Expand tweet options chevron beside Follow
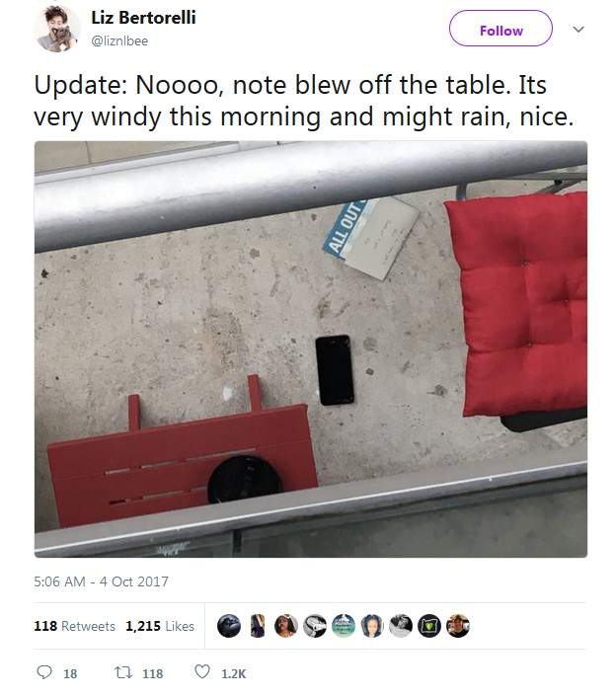 pyautogui.click(x=577, y=30)
